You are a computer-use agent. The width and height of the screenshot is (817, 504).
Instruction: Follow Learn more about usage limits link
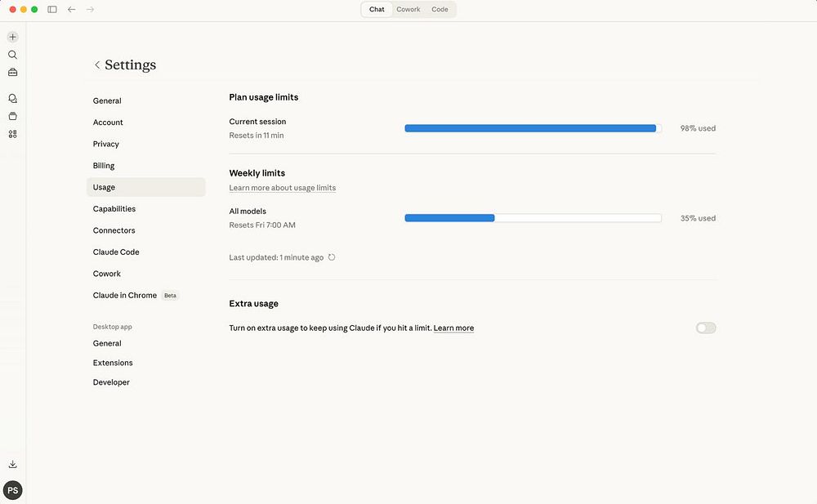[283, 188]
